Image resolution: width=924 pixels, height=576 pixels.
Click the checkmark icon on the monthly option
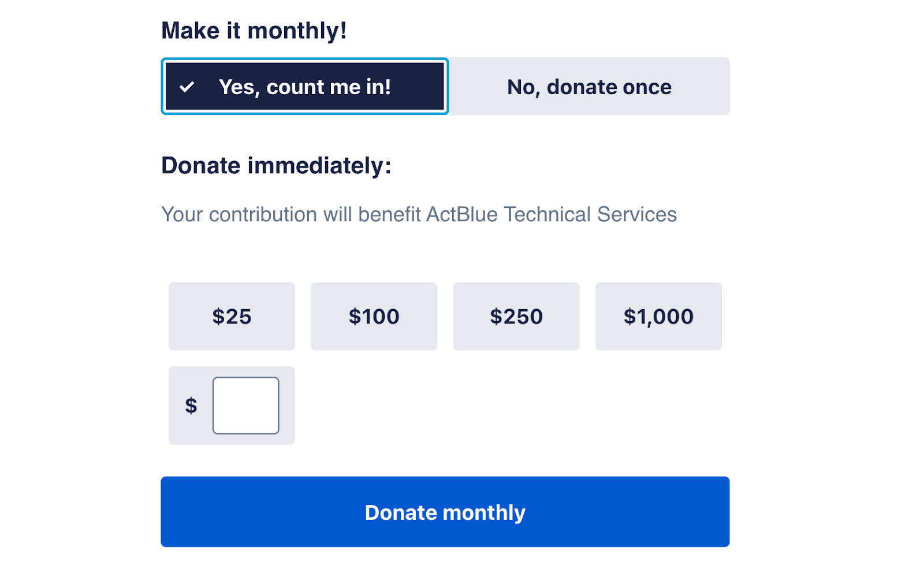pos(187,87)
